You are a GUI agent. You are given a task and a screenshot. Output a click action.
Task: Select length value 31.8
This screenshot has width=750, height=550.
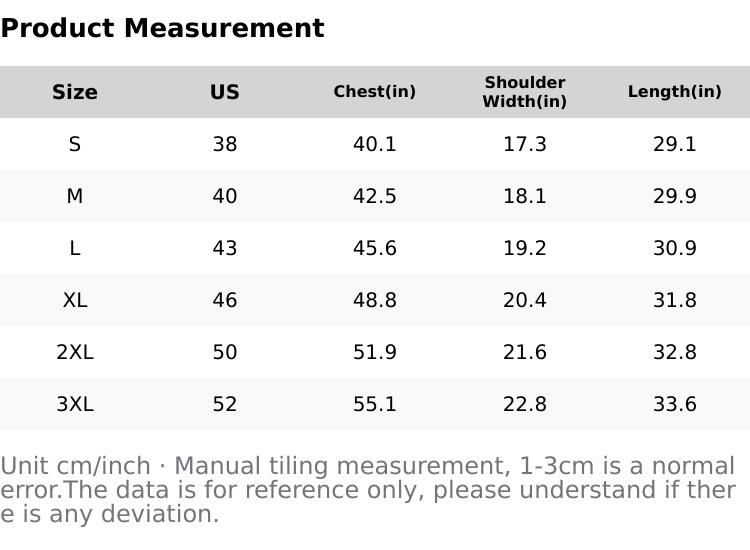tap(675, 300)
